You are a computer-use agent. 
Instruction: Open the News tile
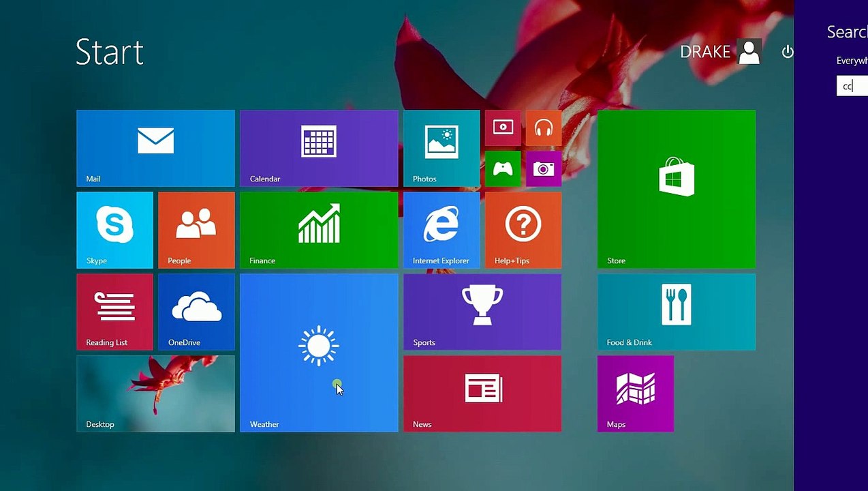coord(482,393)
